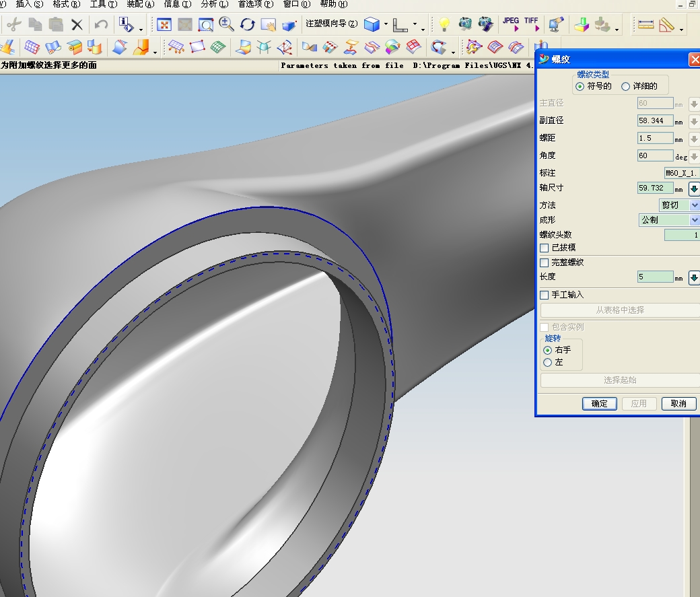
Task: Tick the greyed 包含实例 checkbox
Action: [x=545, y=327]
